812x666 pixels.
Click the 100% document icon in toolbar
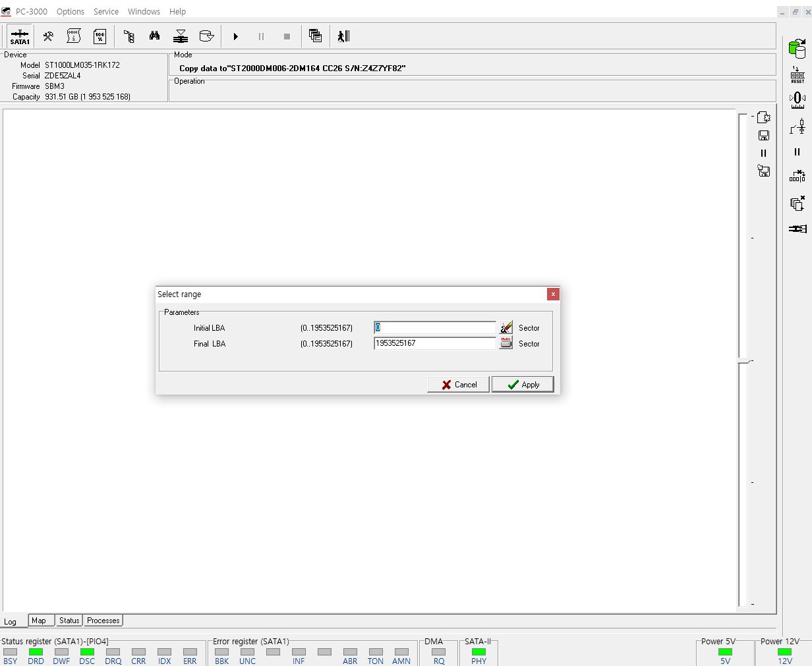click(x=100, y=36)
